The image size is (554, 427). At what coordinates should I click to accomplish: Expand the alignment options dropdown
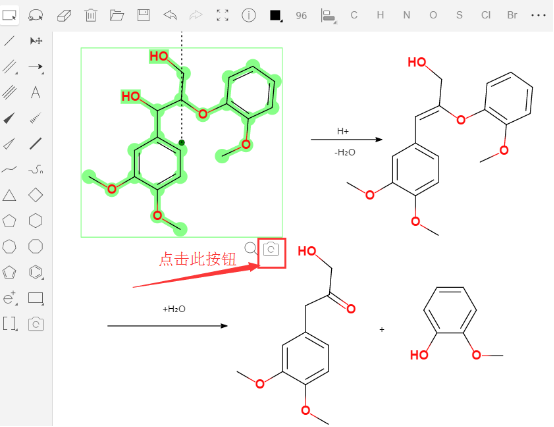coord(329,16)
